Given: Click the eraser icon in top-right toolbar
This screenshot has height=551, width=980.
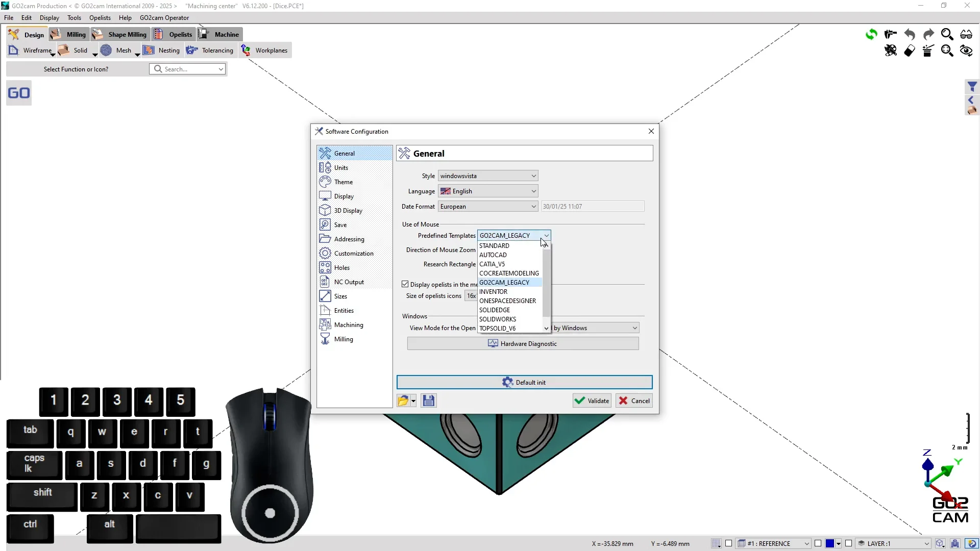Looking at the screenshot, I should [x=910, y=51].
